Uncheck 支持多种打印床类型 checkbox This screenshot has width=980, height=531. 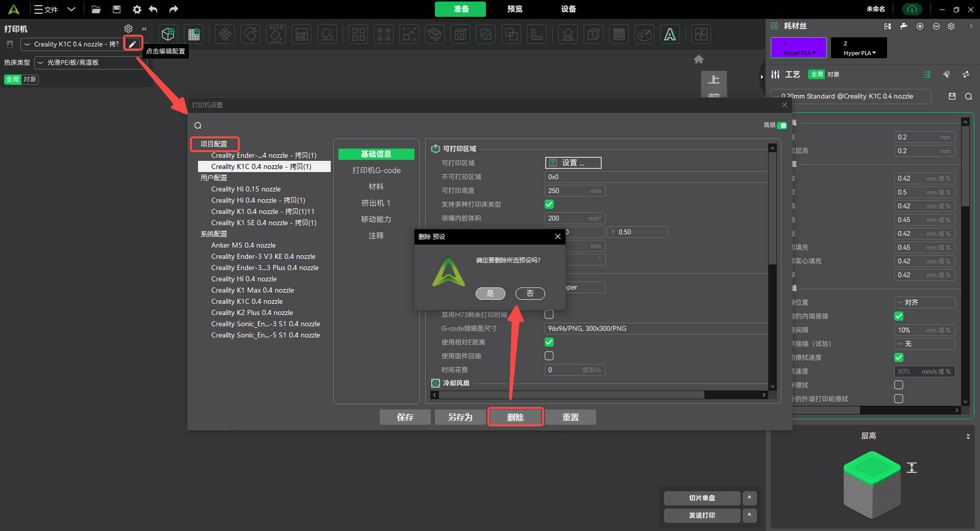pyautogui.click(x=549, y=204)
